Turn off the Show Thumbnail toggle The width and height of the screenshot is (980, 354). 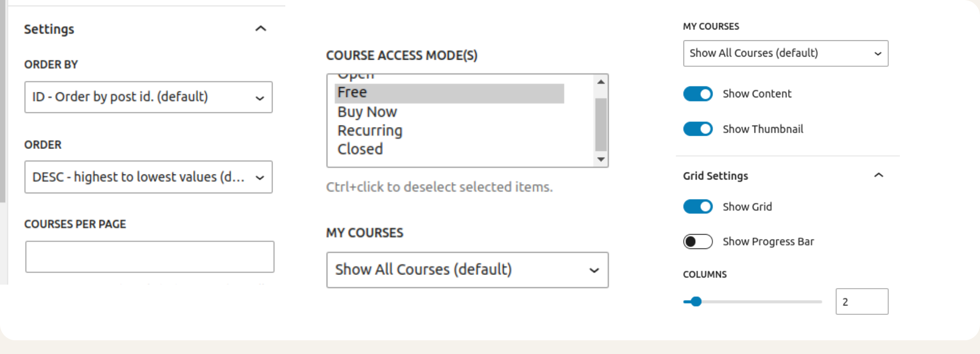pos(698,129)
